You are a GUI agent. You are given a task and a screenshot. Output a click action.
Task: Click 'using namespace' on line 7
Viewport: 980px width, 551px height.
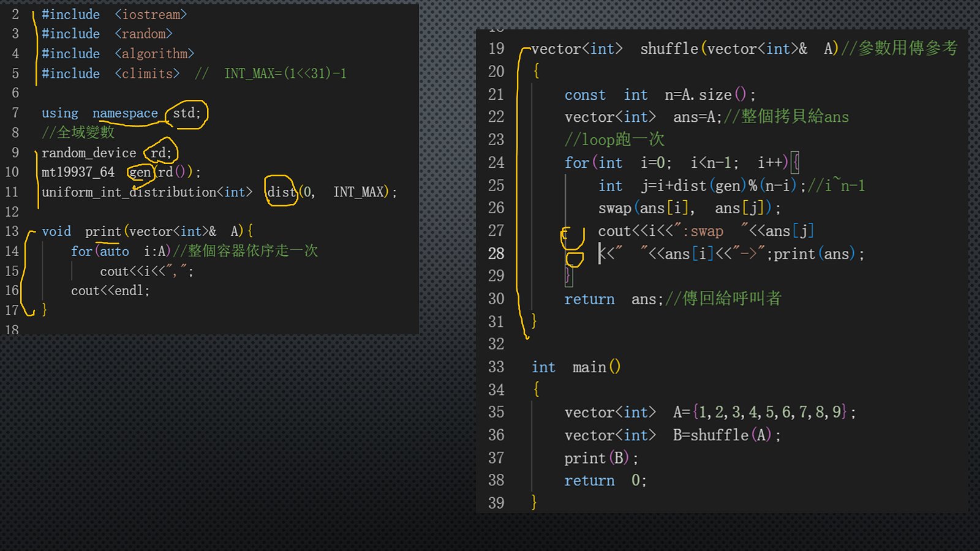[99, 113]
